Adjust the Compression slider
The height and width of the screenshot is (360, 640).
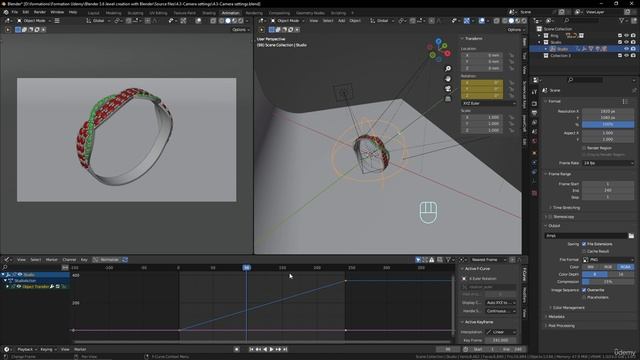pyautogui.click(x=608, y=282)
